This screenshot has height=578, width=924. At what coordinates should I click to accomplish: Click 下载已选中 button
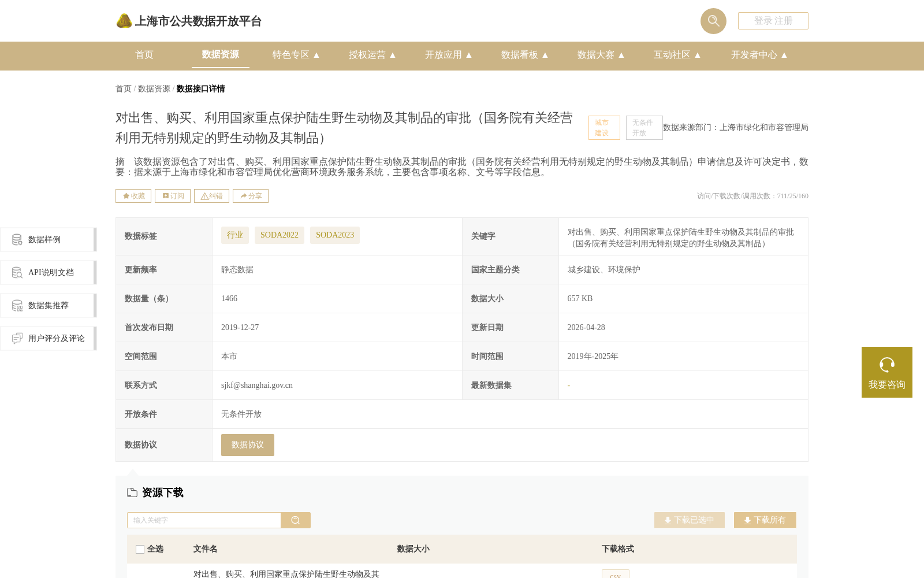[690, 520]
